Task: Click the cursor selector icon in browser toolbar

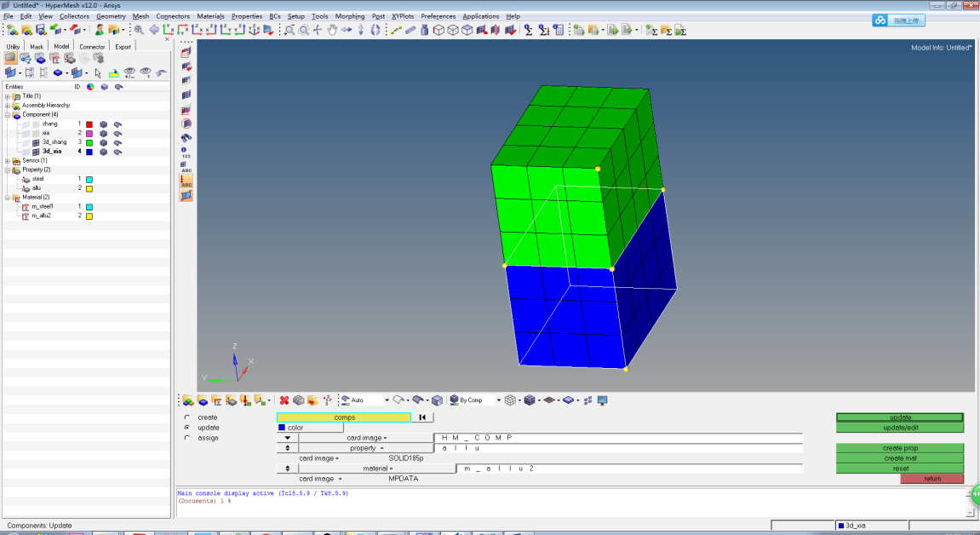Action: (98, 73)
